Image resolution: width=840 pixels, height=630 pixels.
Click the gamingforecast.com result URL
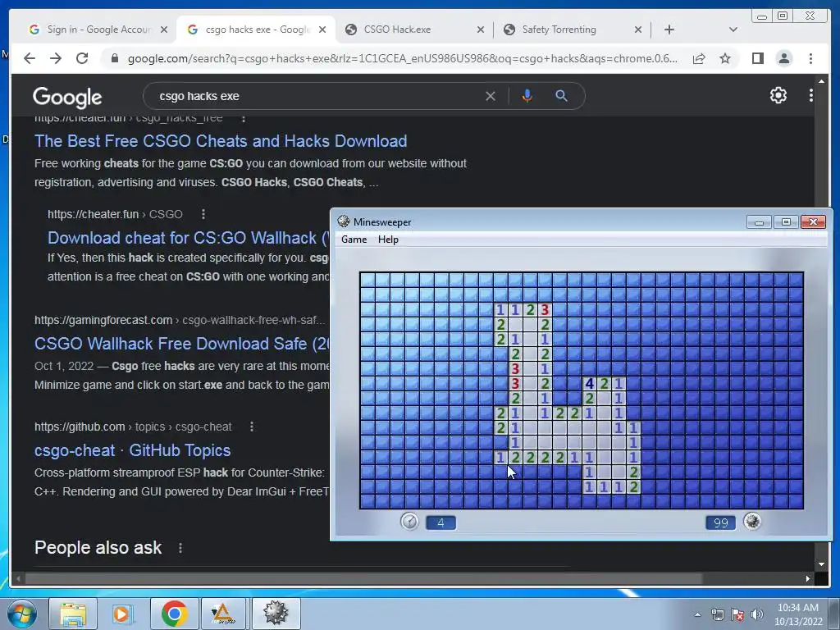(x=180, y=321)
